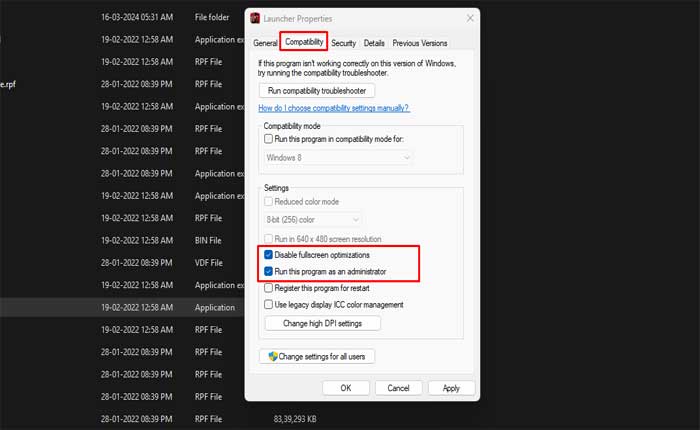The height and width of the screenshot is (430, 700).
Task: Go to the Details tab
Action: pyautogui.click(x=374, y=43)
